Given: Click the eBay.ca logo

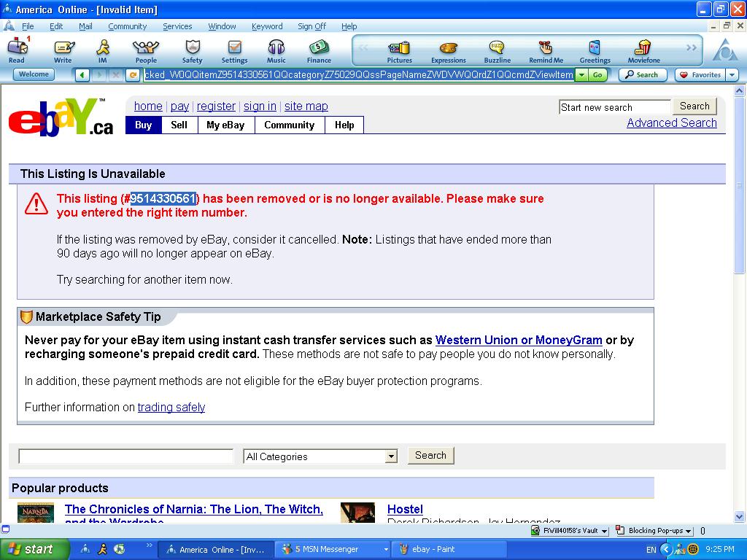Looking at the screenshot, I should click(61, 117).
